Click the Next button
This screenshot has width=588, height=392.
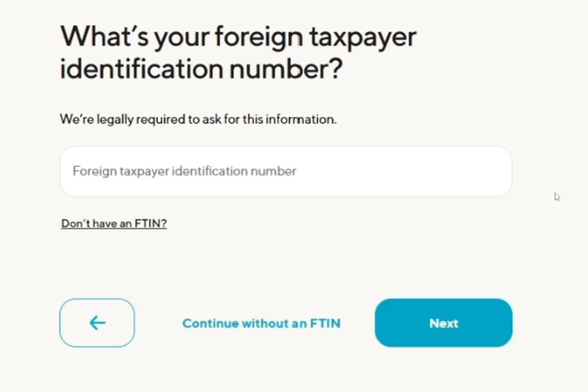(x=444, y=323)
